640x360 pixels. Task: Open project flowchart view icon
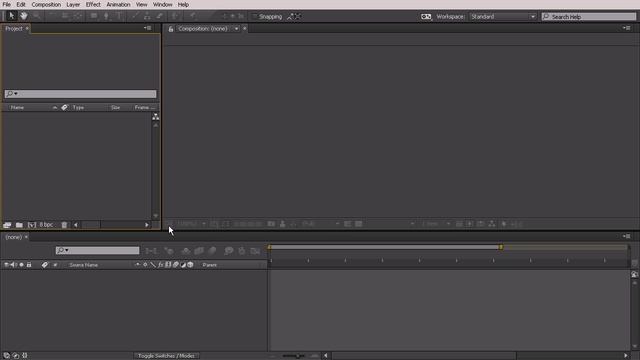point(156,117)
